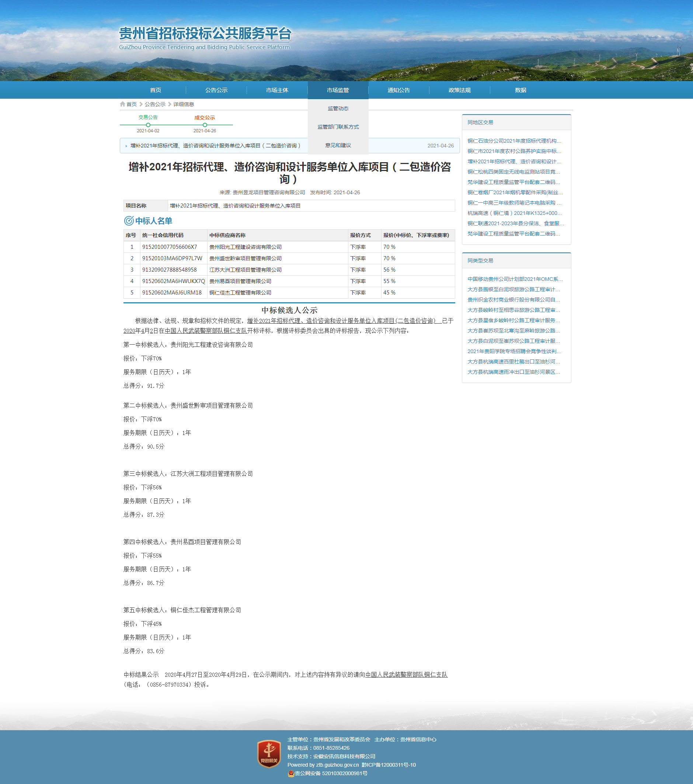Click the 成交公示 timeline label
The image size is (693, 784).
[x=205, y=118]
